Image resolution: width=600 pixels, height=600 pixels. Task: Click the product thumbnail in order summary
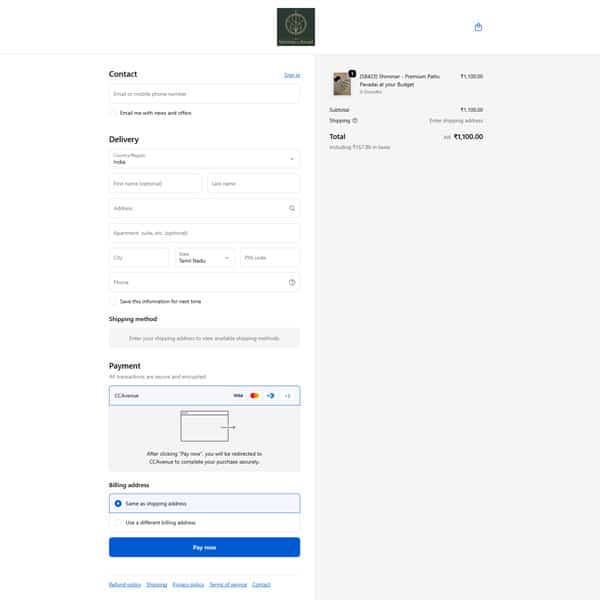342,83
